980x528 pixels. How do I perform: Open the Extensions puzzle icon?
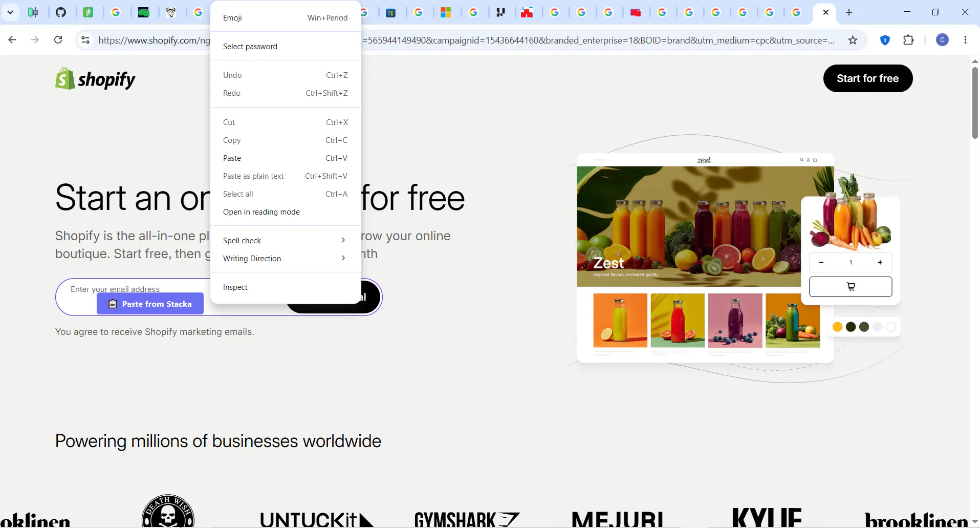tap(908, 40)
